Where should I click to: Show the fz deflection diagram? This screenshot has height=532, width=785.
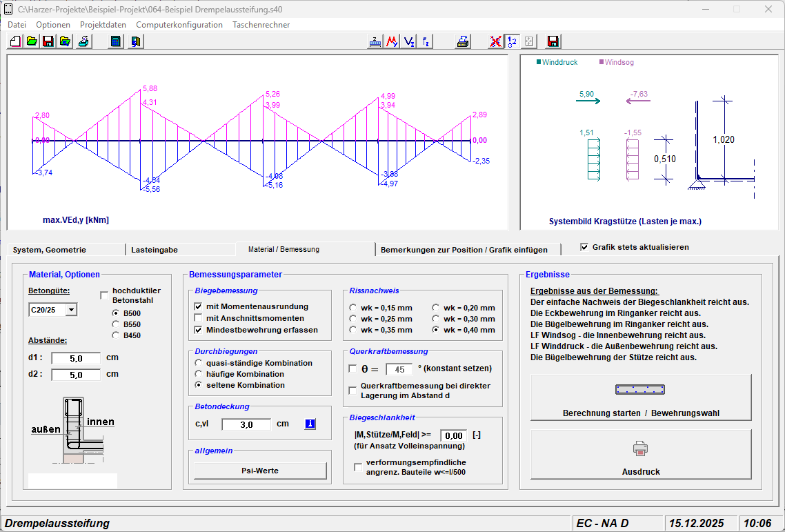click(x=427, y=41)
